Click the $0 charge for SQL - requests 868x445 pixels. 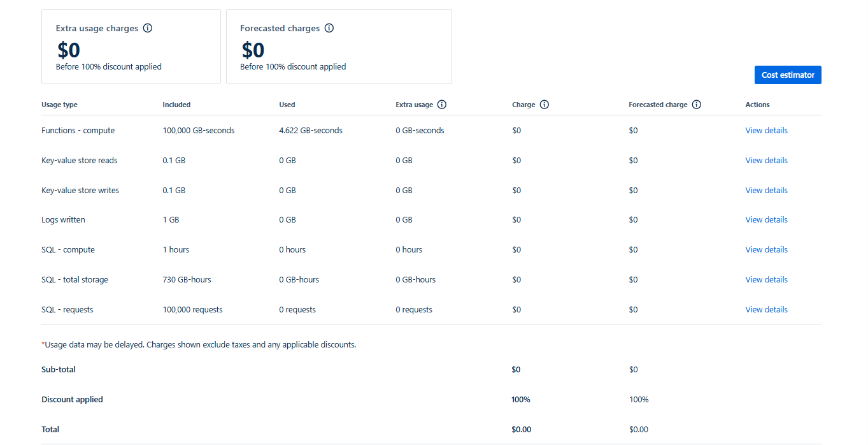516,310
